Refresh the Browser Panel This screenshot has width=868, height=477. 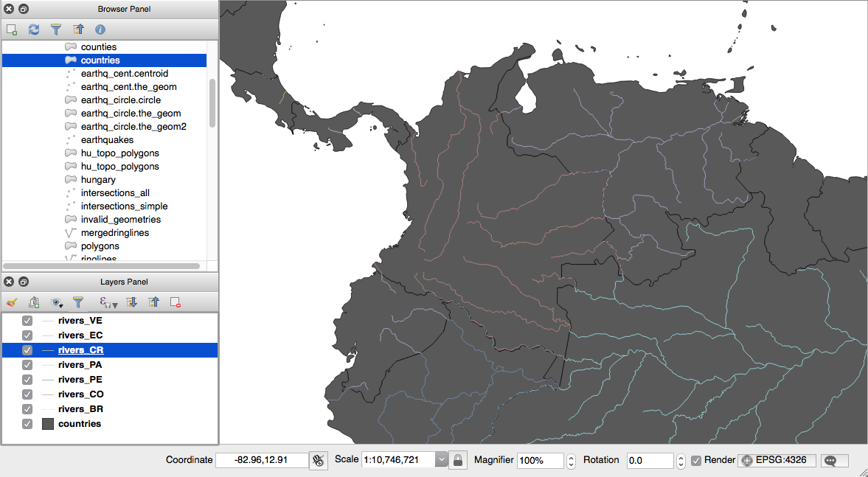pos(34,29)
